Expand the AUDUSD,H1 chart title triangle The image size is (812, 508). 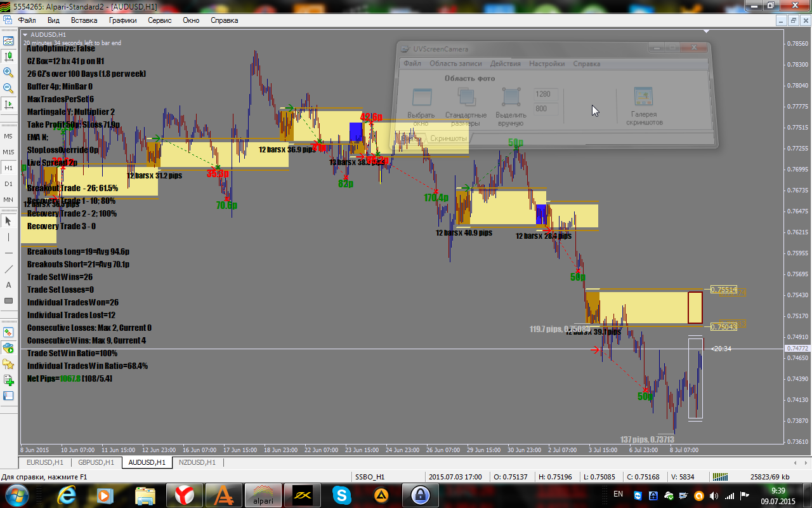coord(25,34)
